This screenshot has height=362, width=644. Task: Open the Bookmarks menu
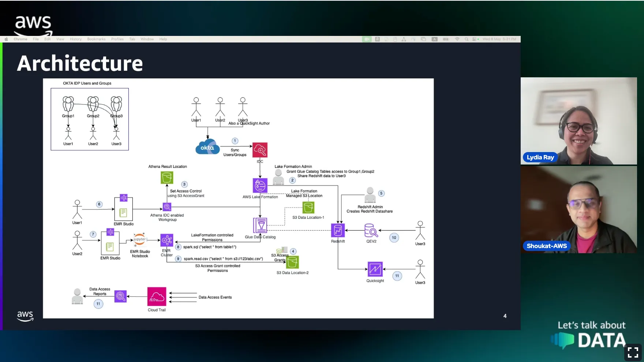click(96, 39)
